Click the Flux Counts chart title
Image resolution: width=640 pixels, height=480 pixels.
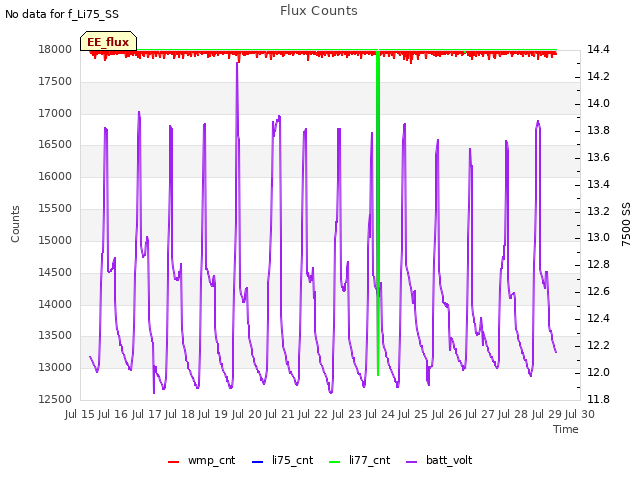319,11
